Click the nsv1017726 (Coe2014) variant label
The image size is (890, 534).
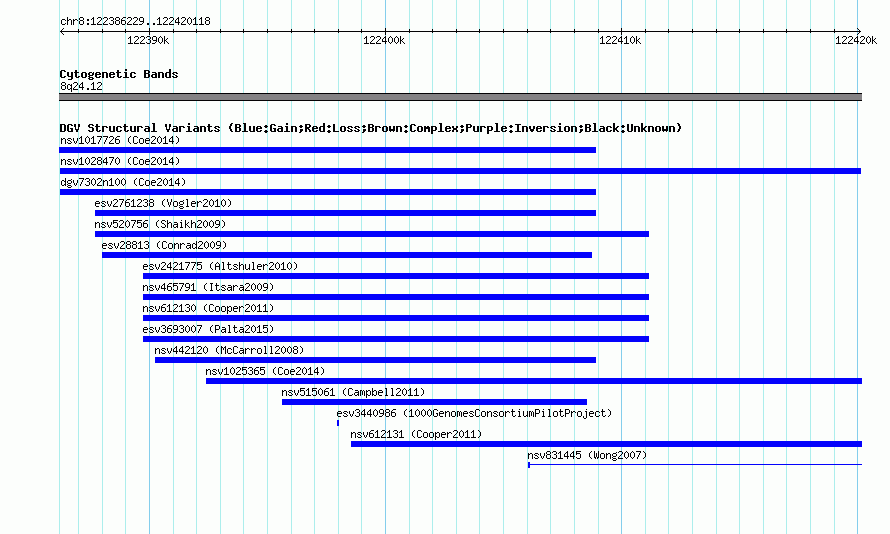tap(120, 140)
